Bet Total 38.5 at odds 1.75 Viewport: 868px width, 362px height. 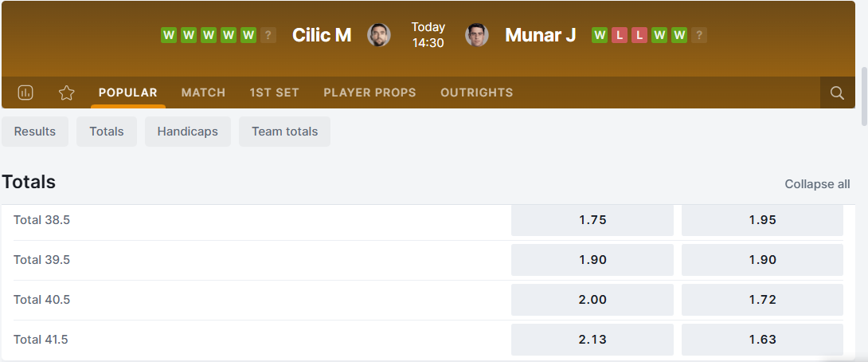coord(592,220)
